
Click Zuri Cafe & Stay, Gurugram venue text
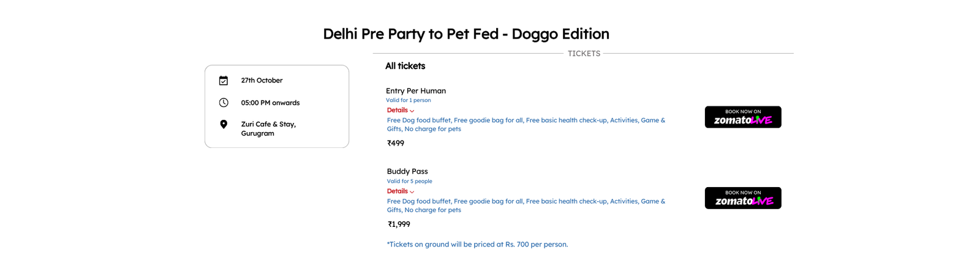pyautogui.click(x=268, y=128)
